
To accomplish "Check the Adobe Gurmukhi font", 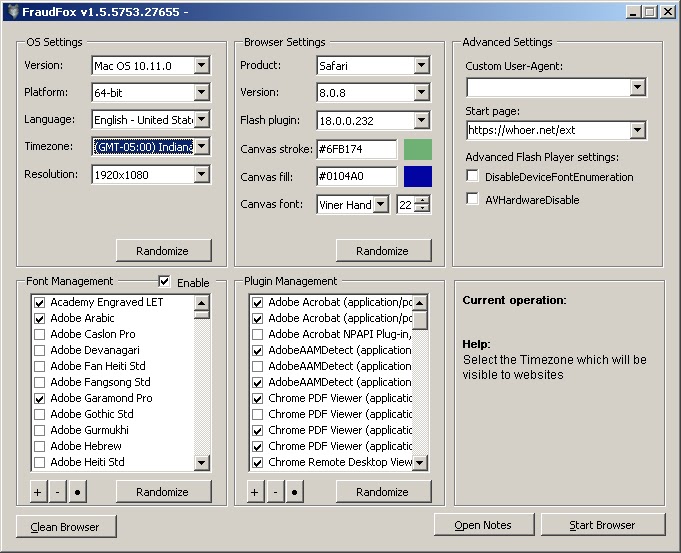I will tap(40, 430).
